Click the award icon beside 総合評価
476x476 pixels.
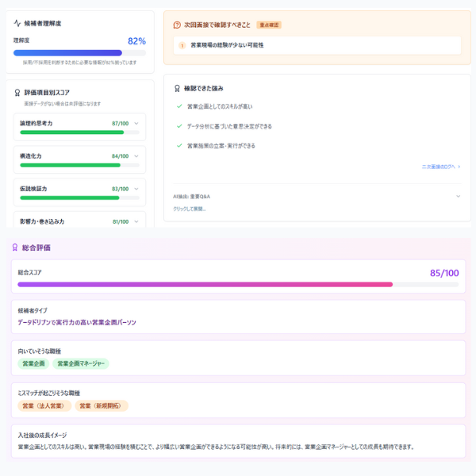click(15, 248)
